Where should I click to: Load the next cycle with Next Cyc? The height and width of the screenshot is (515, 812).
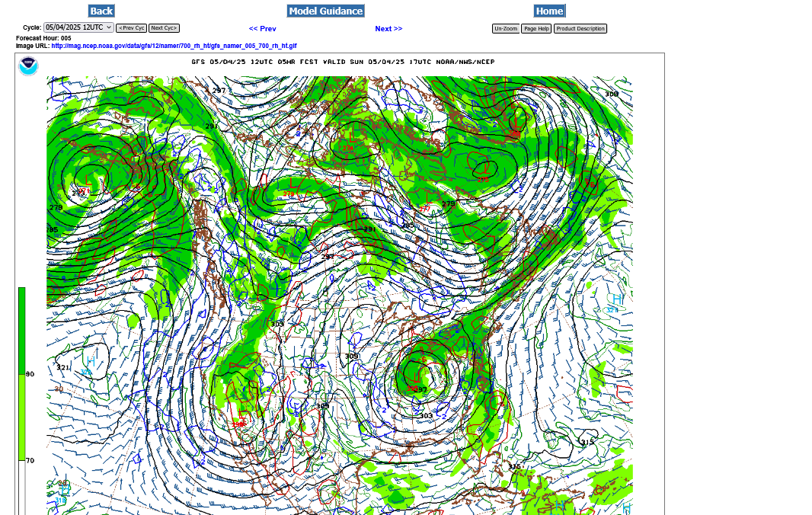(x=165, y=28)
